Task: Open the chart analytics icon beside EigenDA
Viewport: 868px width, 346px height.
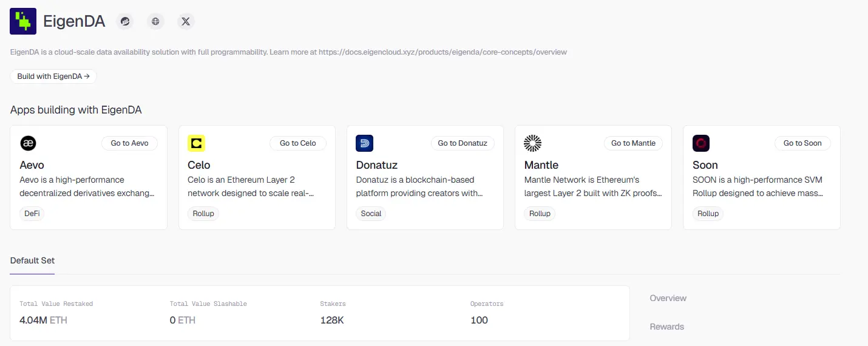Action: click(126, 22)
